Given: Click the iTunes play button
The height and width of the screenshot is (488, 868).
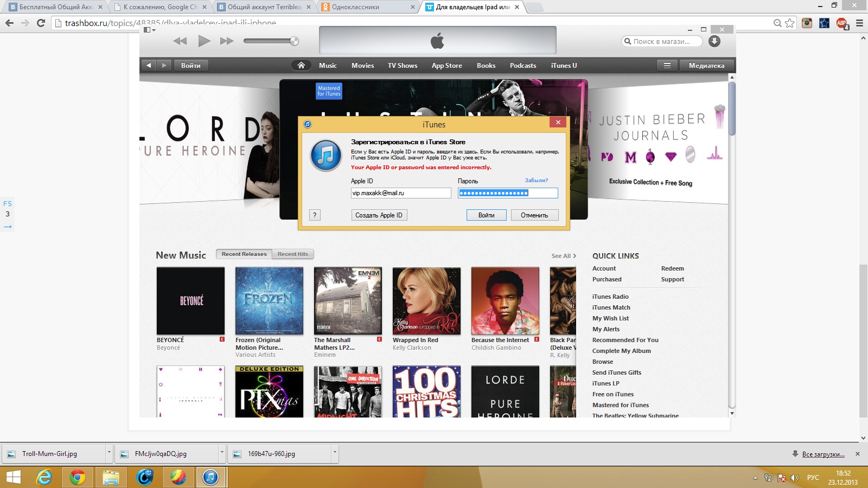Looking at the screenshot, I should click(204, 41).
